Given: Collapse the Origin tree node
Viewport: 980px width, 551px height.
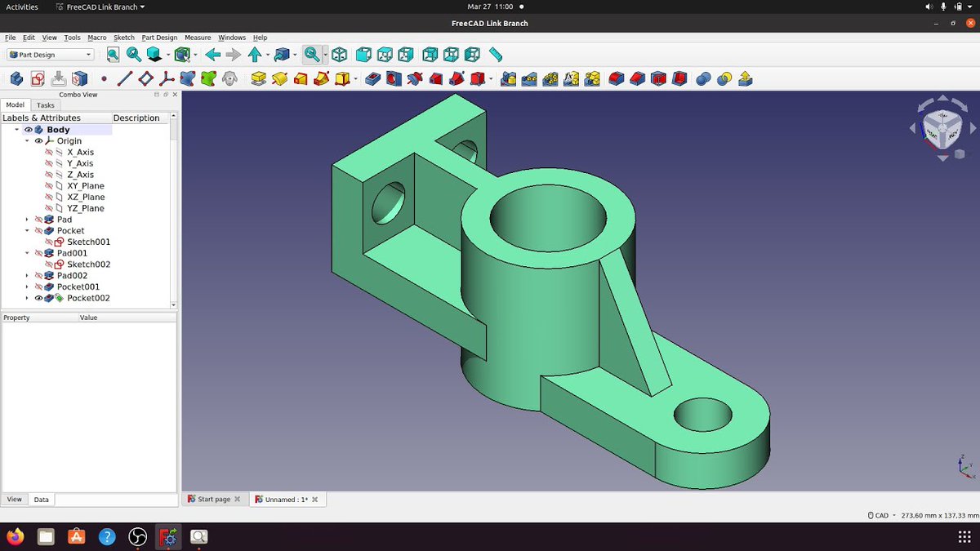Looking at the screenshot, I should 27,141.
